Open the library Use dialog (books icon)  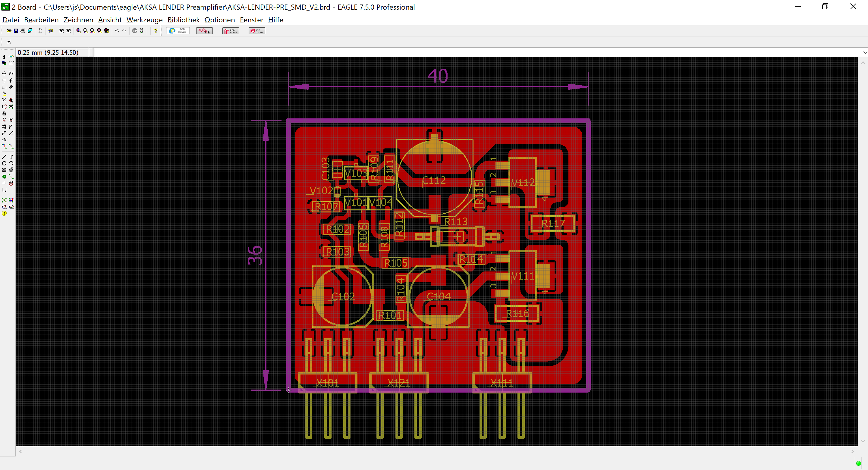(51, 31)
